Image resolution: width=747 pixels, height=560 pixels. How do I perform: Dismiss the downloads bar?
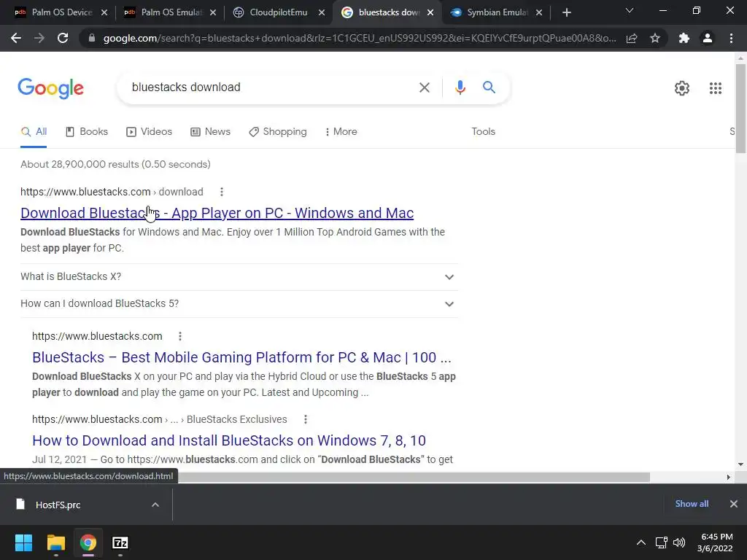click(x=734, y=504)
